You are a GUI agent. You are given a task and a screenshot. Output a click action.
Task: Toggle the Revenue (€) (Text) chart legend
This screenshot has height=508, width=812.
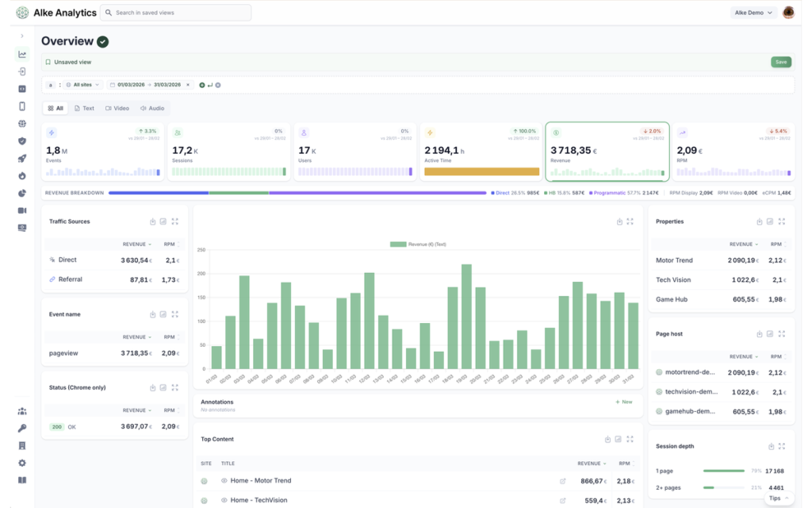point(418,244)
